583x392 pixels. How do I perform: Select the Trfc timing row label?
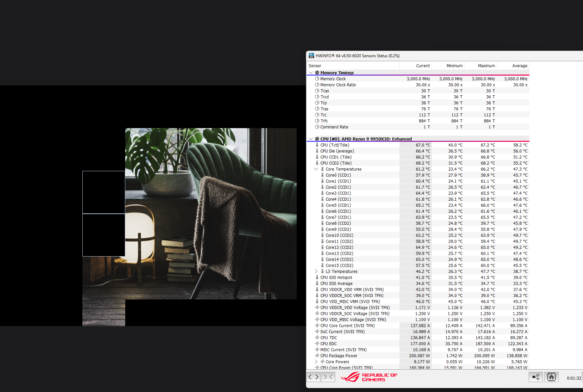324,121
